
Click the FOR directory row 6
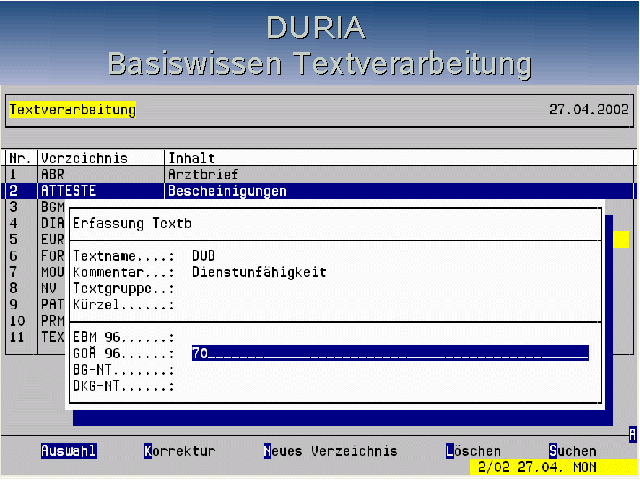coord(36,256)
